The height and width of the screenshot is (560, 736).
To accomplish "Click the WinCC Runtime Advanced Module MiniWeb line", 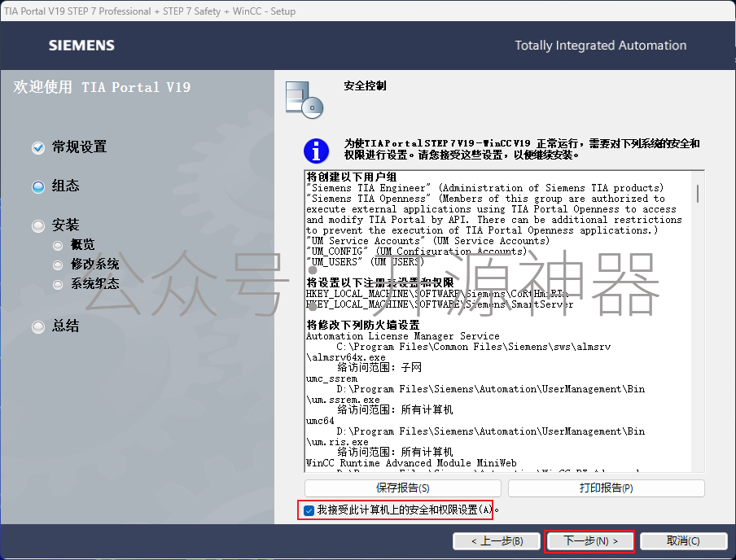I will [x=411, y=463].
